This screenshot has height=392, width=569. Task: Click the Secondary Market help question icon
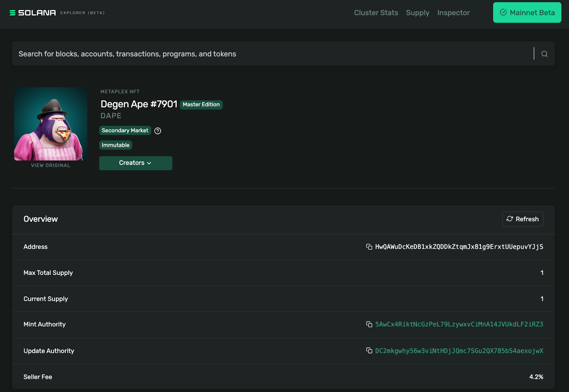coord(158,131)
